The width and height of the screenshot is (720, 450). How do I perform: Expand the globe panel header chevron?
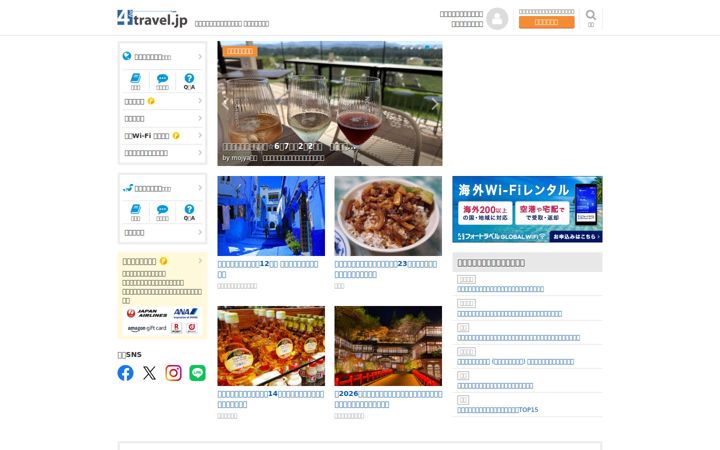[x=200, y=56]
